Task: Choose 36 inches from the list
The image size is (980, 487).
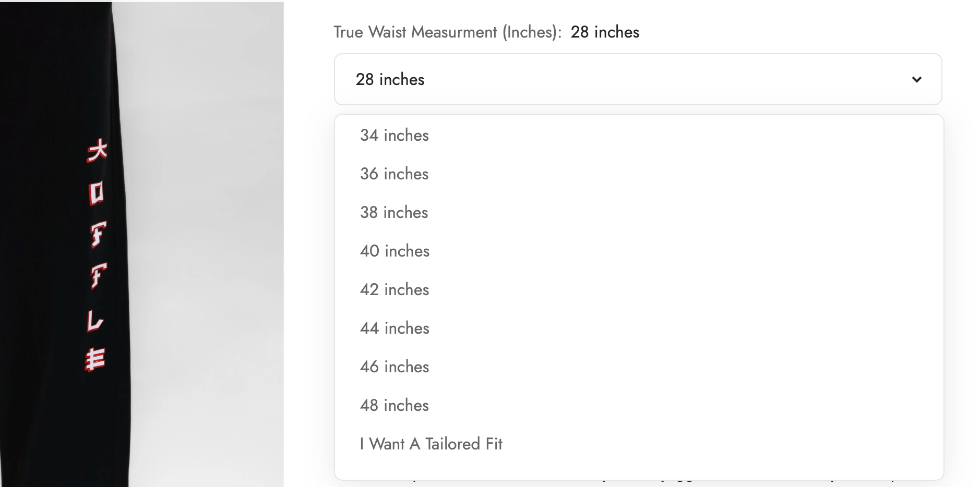Action: [x=395, y=174]
